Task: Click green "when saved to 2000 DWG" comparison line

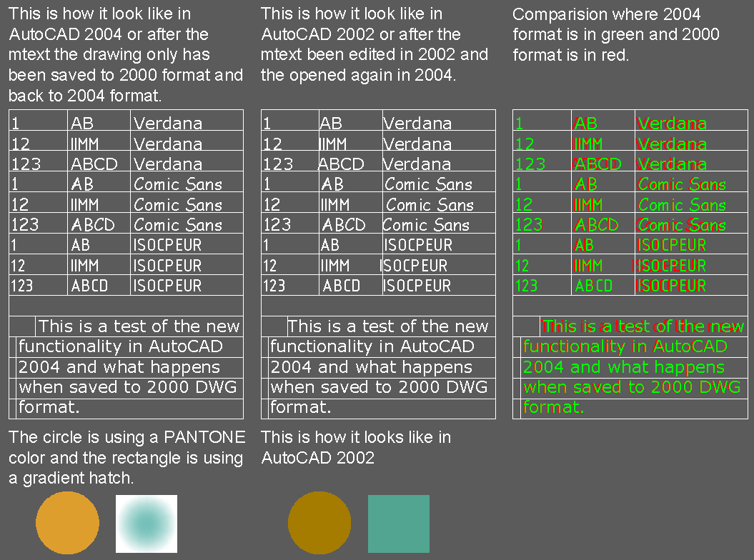Action: tap(632, 387)
